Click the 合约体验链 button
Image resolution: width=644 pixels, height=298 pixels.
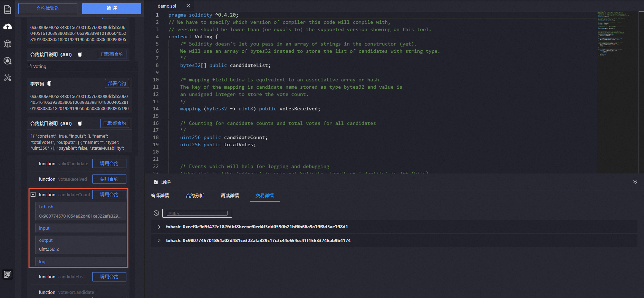[x=48, y=8]
